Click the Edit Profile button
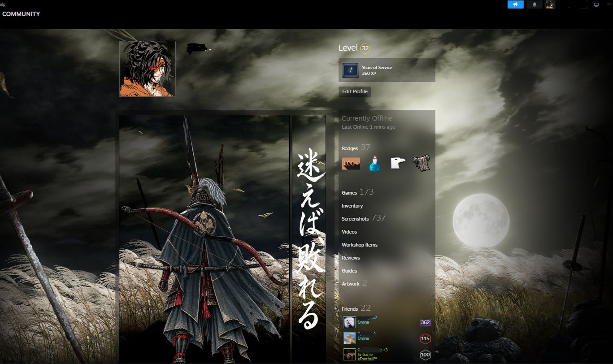The width and height of the screenshot is (613, 364). coord(355,91)
